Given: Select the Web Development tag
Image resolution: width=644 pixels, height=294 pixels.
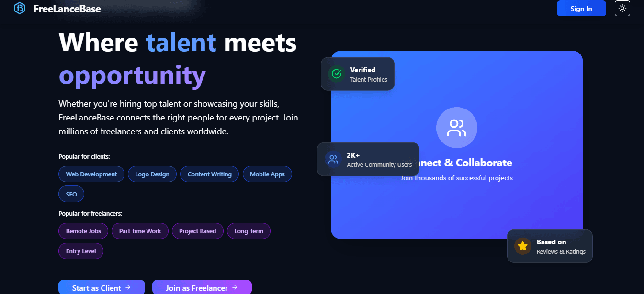Looking at the screenshot, I should [x=91, y=174].
